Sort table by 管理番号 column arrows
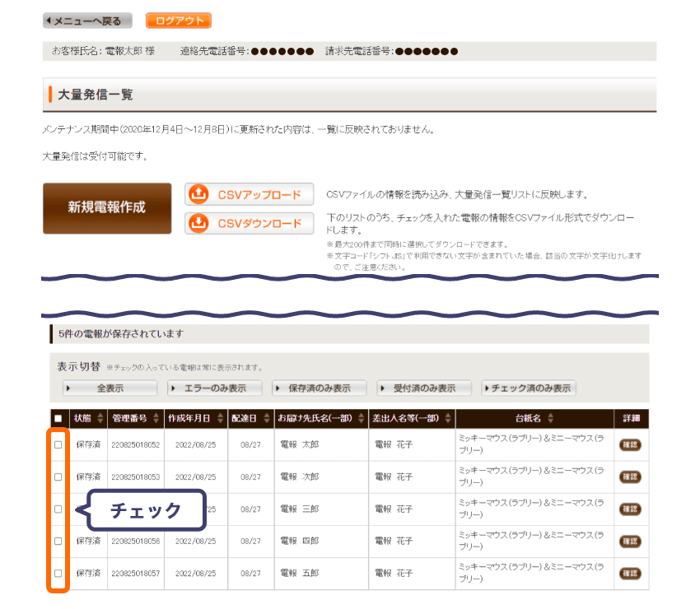The width and height of the screenshot is (700, 609). pos(156,418)
